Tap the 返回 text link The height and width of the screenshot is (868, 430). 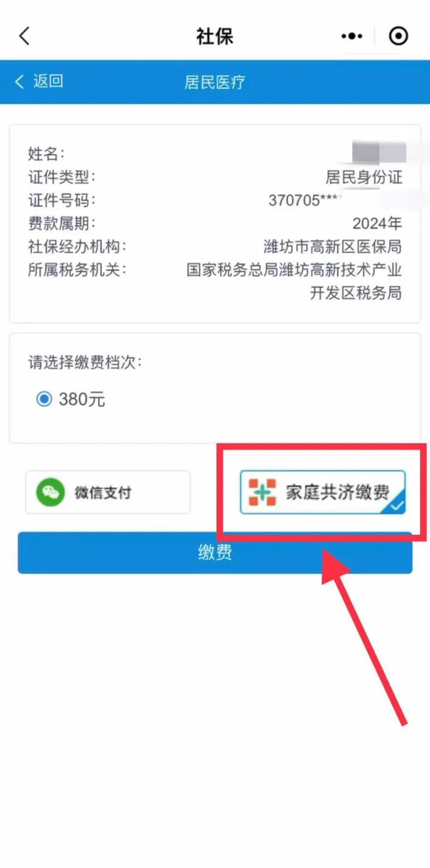pos(48,82)
